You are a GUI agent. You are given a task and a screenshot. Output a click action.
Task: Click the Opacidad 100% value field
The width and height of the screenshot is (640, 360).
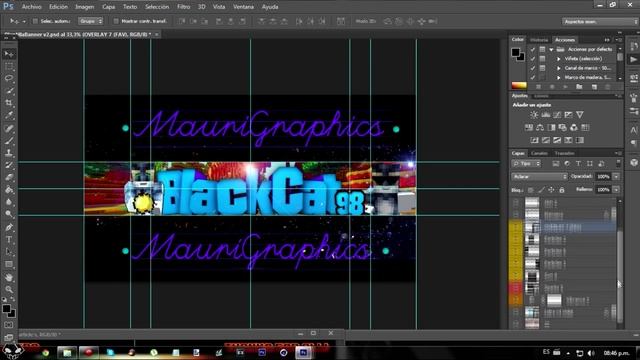[x=603, y=177]
